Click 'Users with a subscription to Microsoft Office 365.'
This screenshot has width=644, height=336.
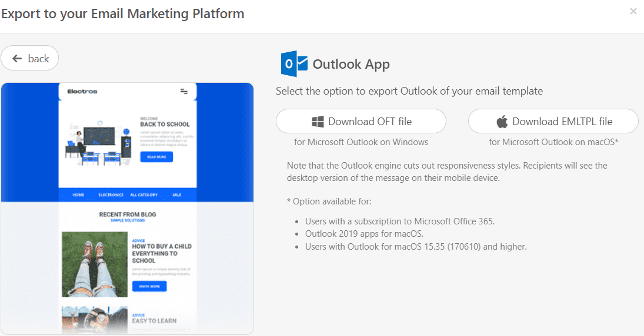[x=399, y=221]
